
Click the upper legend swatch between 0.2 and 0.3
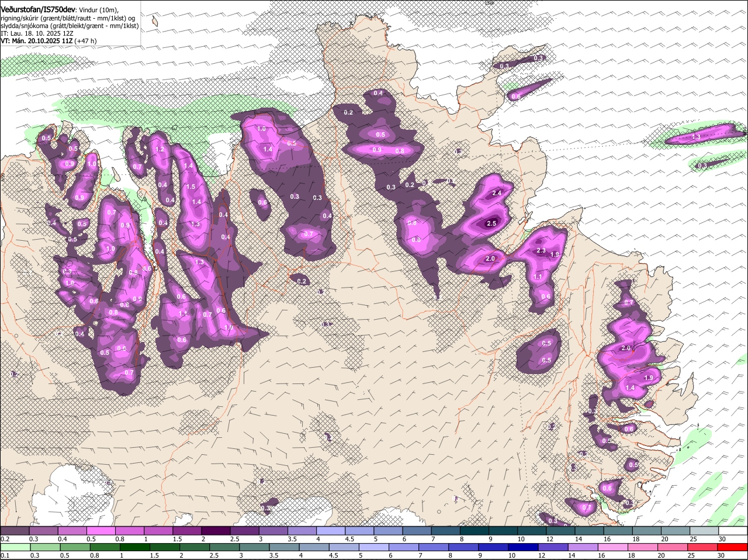(15, 531)
